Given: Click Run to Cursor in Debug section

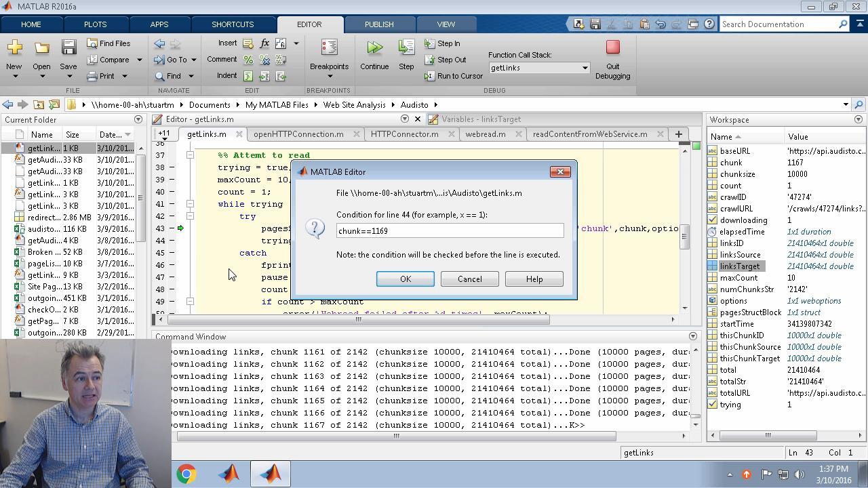Looking at the screenshot, I should click(453, 76).
